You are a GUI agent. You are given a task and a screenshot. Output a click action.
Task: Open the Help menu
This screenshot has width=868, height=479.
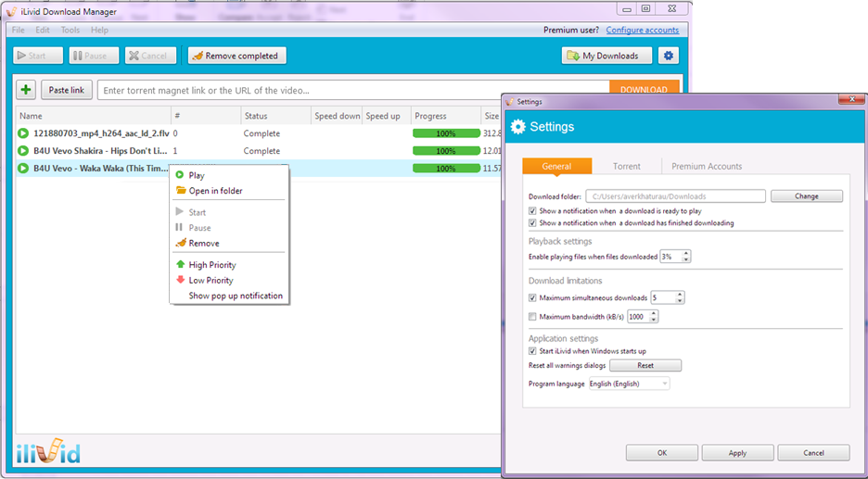(99, 30)
